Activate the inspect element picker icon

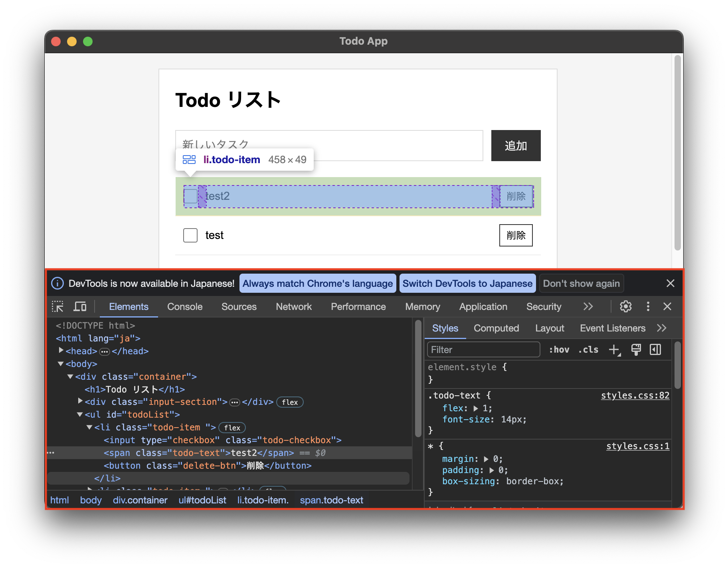58,306
